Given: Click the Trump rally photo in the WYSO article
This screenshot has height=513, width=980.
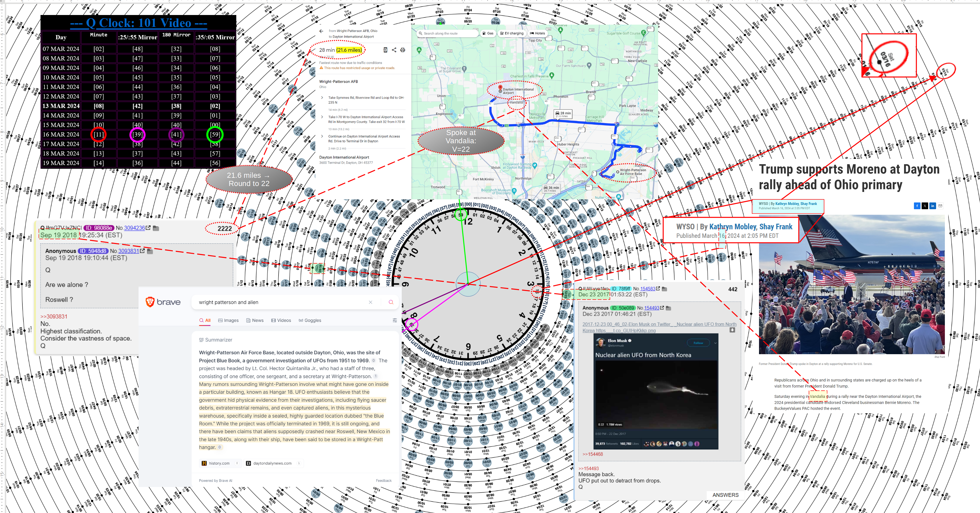Looking at the screenshot, I should 851,285.
